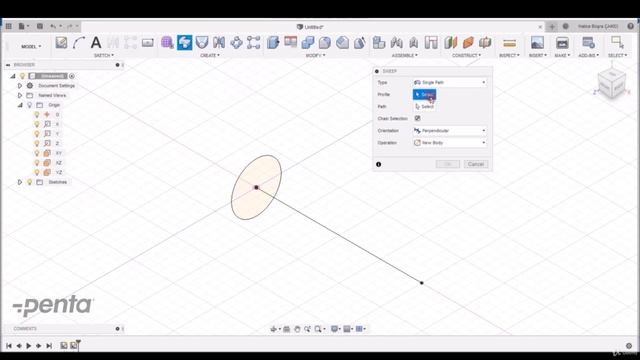
Task: Open the INSPECT menu
Action: 509,55
